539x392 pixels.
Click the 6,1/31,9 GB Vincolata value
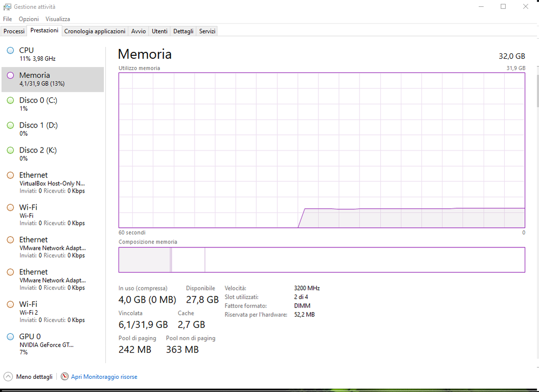143,324
